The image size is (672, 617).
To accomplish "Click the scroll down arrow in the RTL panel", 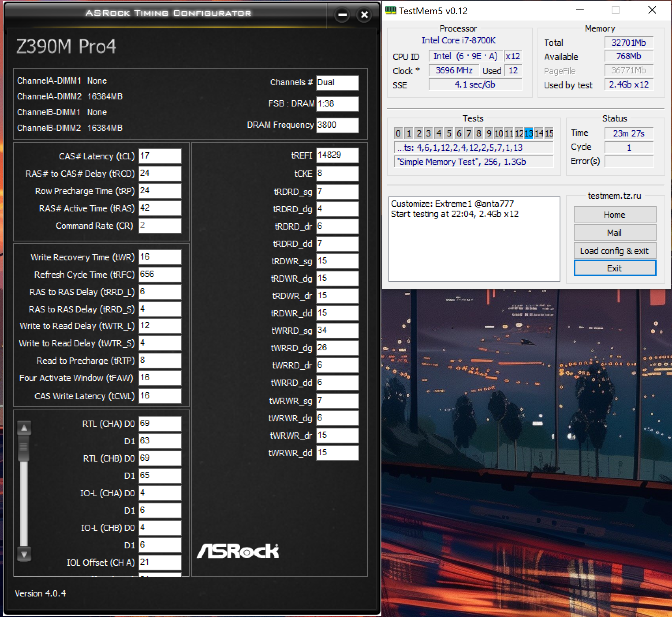I will pos(24,554).
